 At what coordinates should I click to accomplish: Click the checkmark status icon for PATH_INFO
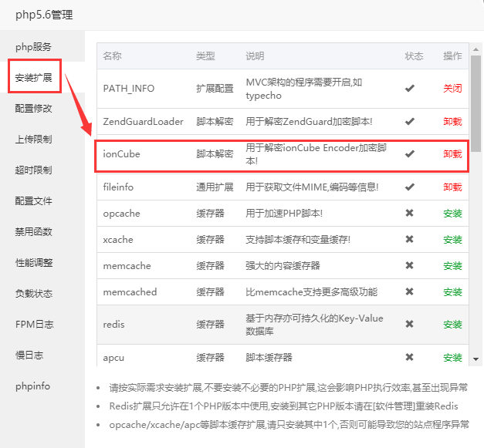coord(410,89)
